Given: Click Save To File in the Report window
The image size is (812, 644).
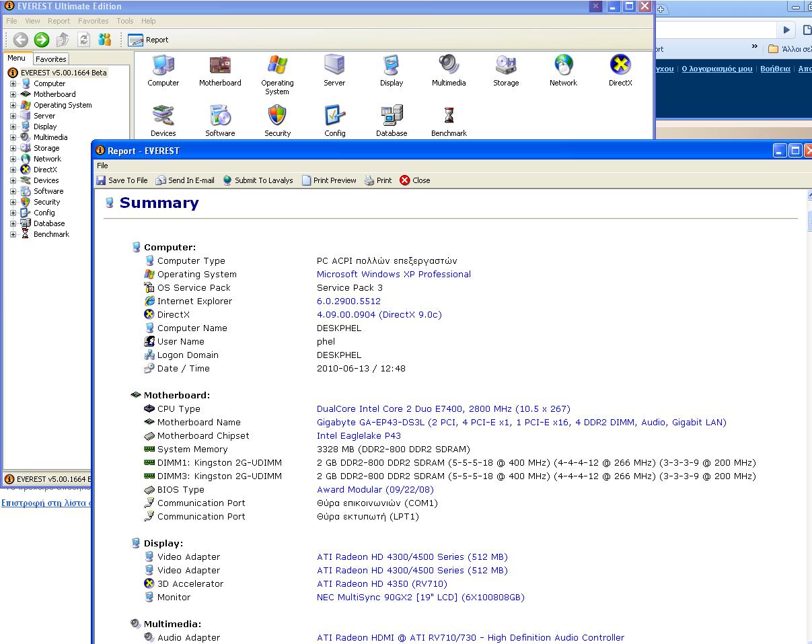Looking at the screenshot, I should (122, 180).
